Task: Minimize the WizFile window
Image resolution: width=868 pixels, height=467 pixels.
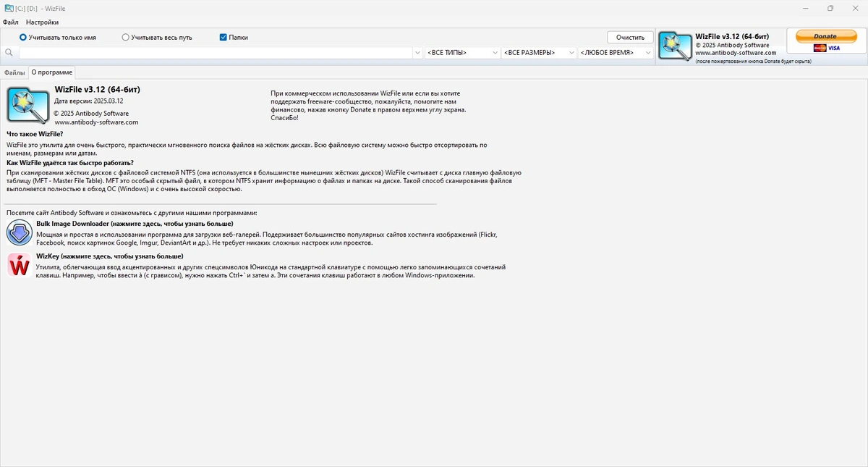Action: (x=805, y=8)
